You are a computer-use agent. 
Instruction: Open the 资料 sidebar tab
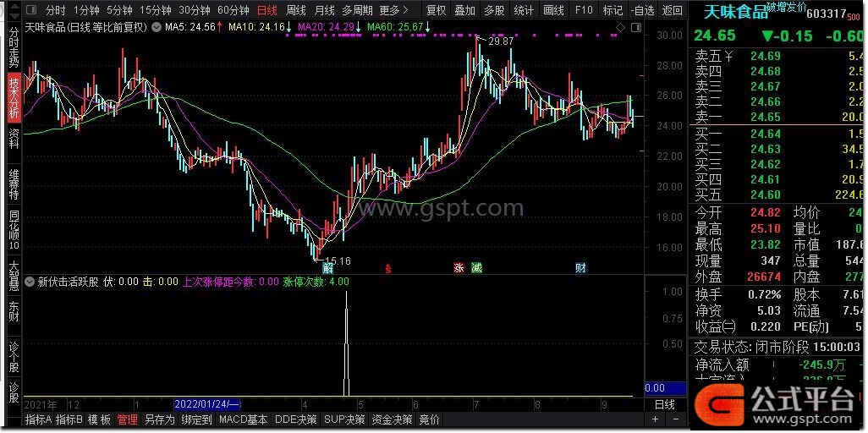tap(14, 139)
